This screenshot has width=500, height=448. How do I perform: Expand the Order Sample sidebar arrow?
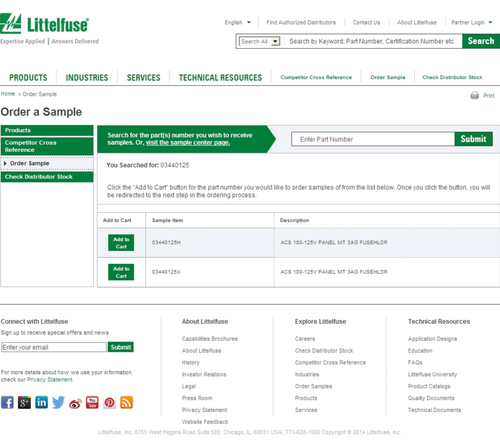[5, 163]
